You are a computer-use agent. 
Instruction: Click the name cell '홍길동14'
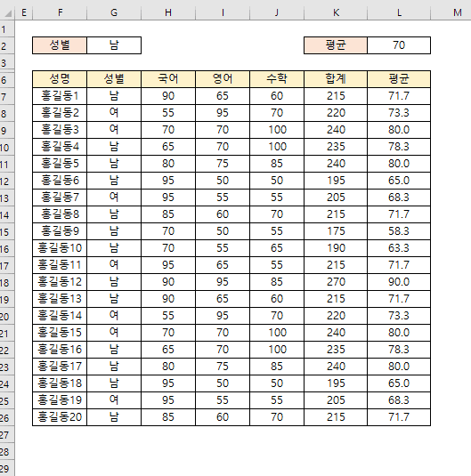coord(60,316)
